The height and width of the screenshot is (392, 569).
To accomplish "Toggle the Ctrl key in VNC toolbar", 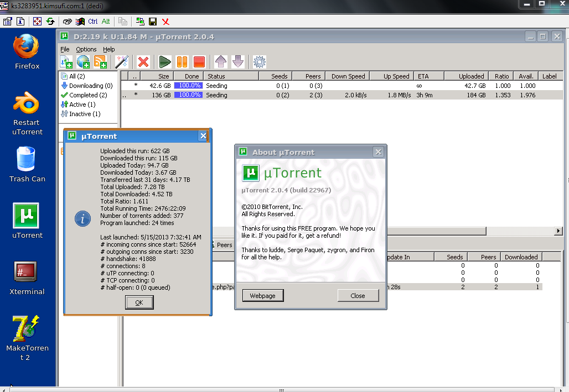I will click(x=93, y=22).
